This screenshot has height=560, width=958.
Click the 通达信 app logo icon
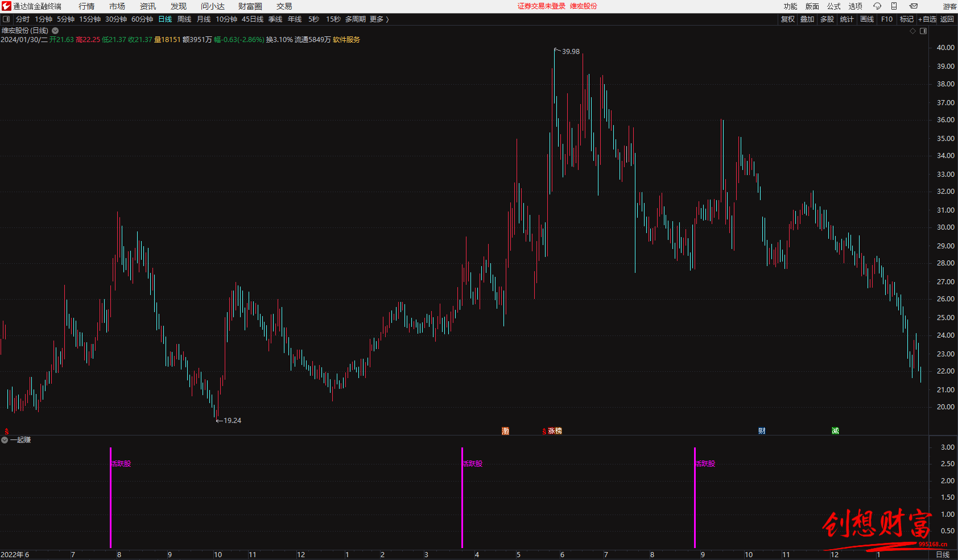click(6, 6)
